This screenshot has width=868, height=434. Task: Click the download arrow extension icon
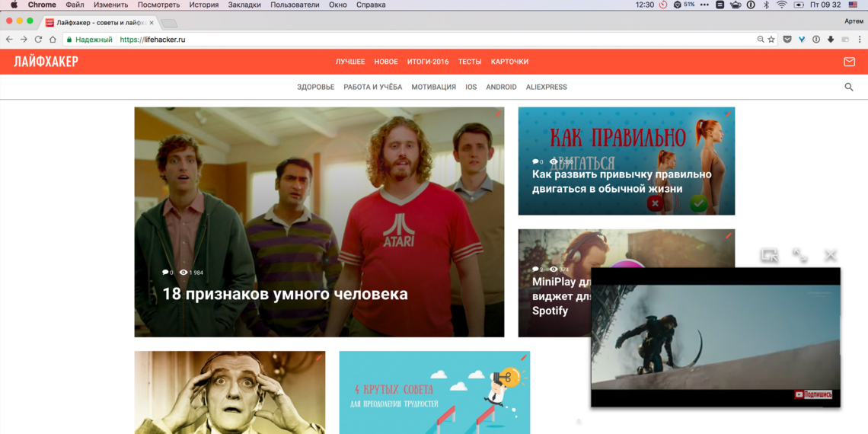pyautogui.click(x=831, y=40)
